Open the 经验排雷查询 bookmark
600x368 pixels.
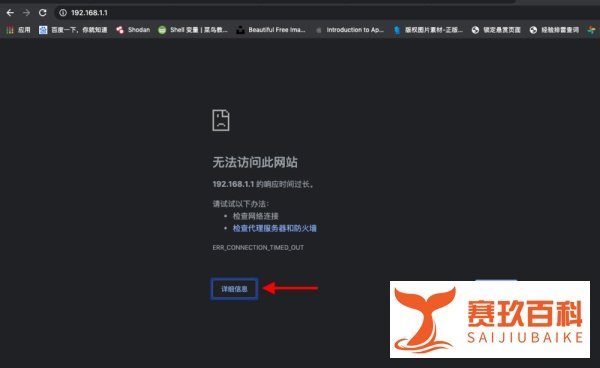click(554, 30)
